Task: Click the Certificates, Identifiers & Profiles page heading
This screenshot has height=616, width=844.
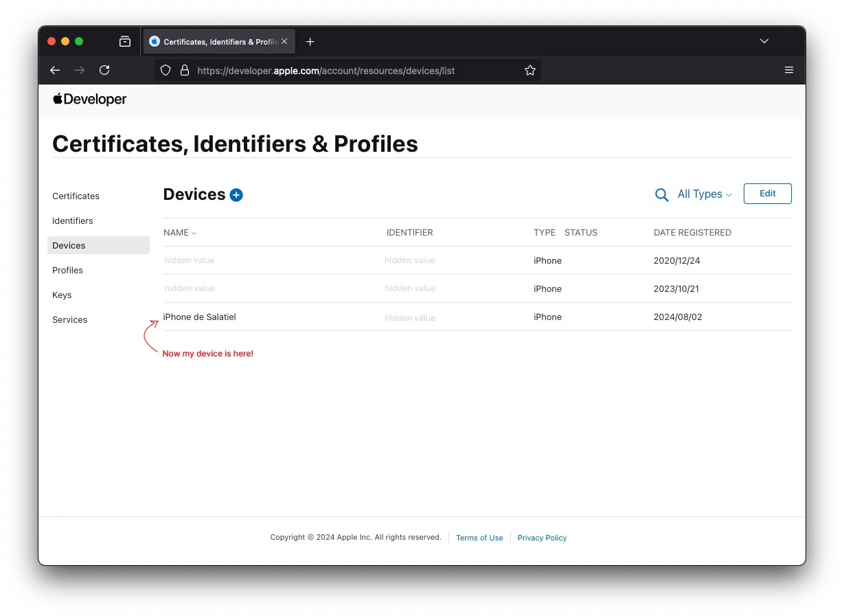Action: (x=235, y=144)
